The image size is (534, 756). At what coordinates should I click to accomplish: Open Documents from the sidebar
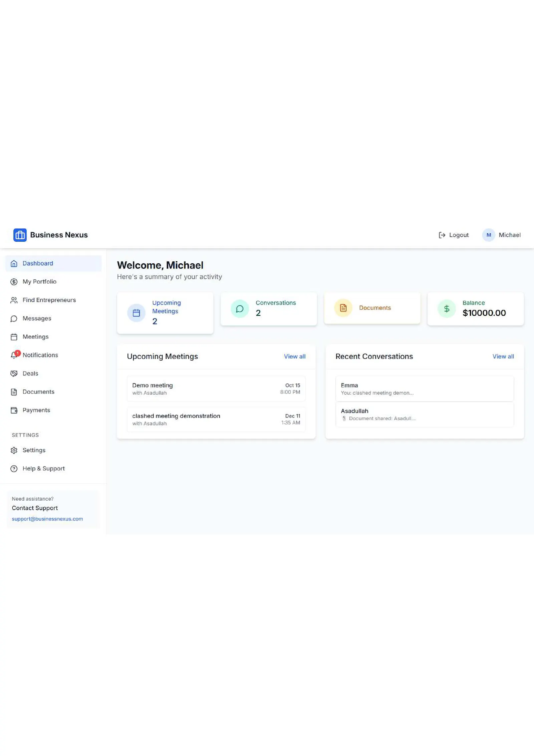[53, 392]
